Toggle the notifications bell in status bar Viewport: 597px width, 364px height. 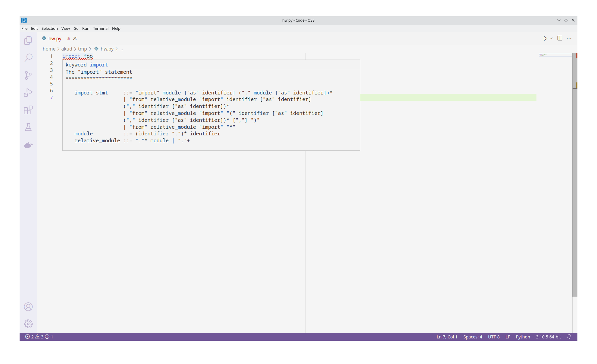569,337
